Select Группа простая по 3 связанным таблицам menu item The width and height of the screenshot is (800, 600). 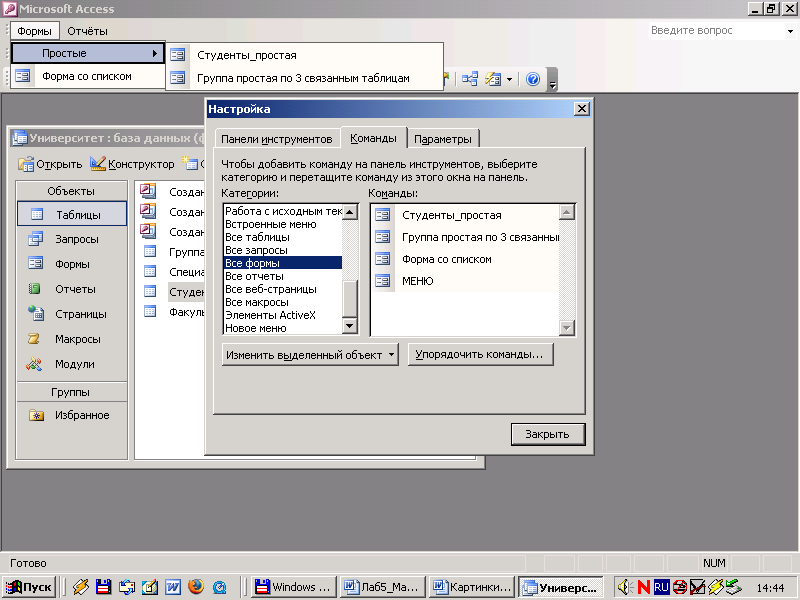[304, 78]
